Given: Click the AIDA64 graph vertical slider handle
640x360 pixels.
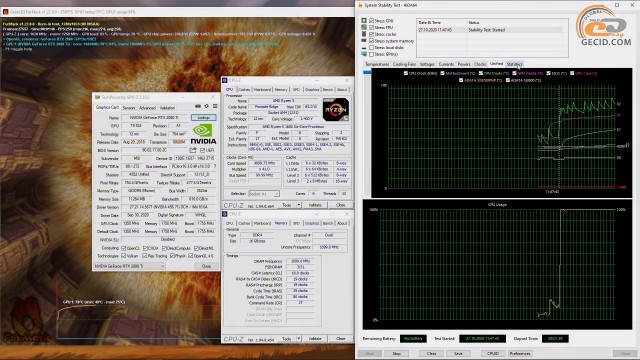Looking at the screenshot, I should click(367, 72).
